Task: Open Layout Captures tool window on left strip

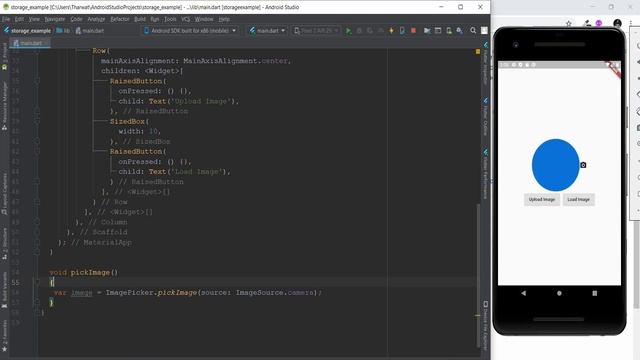Action: coord(4,194)
